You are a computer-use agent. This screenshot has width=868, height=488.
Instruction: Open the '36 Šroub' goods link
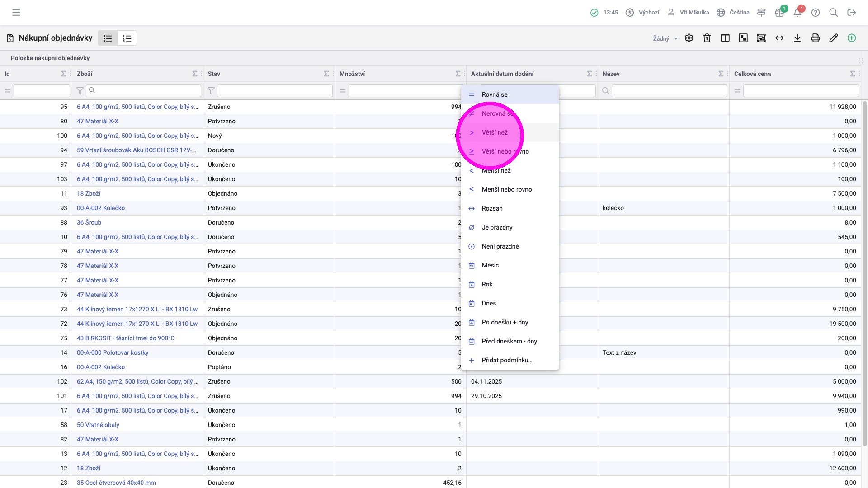click(89, 222)
